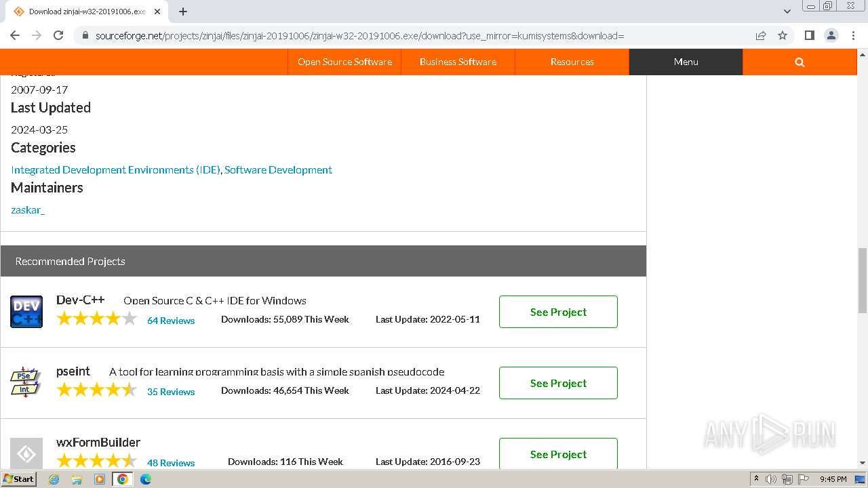
Task: Open Integrated Development Environments (IDE) category link
Action: [115, 169]
